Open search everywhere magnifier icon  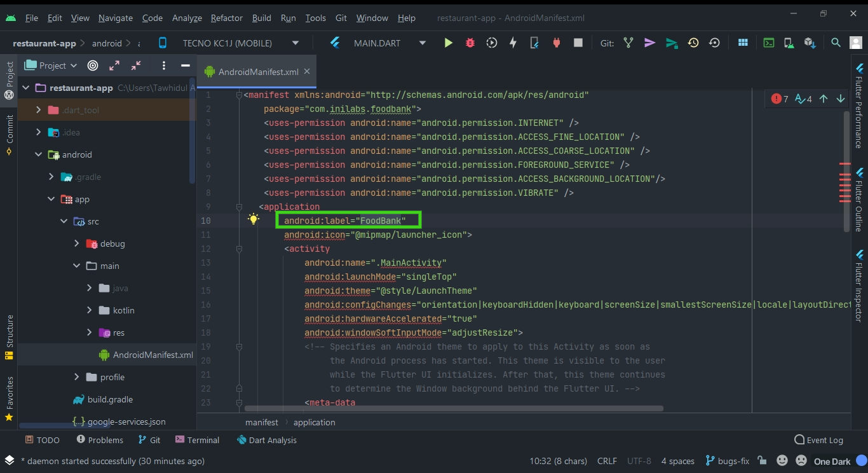point(836,43)
